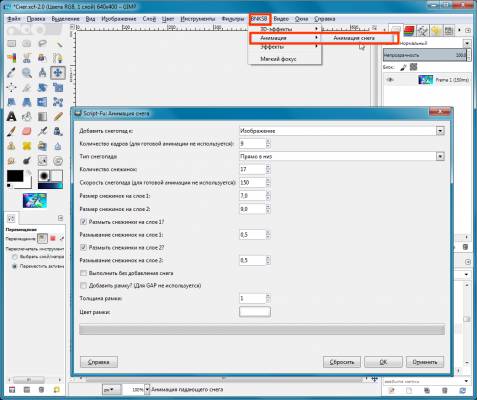The image size is (477, 400).
Task: Select the Heal tool
Action: (27, 146)
